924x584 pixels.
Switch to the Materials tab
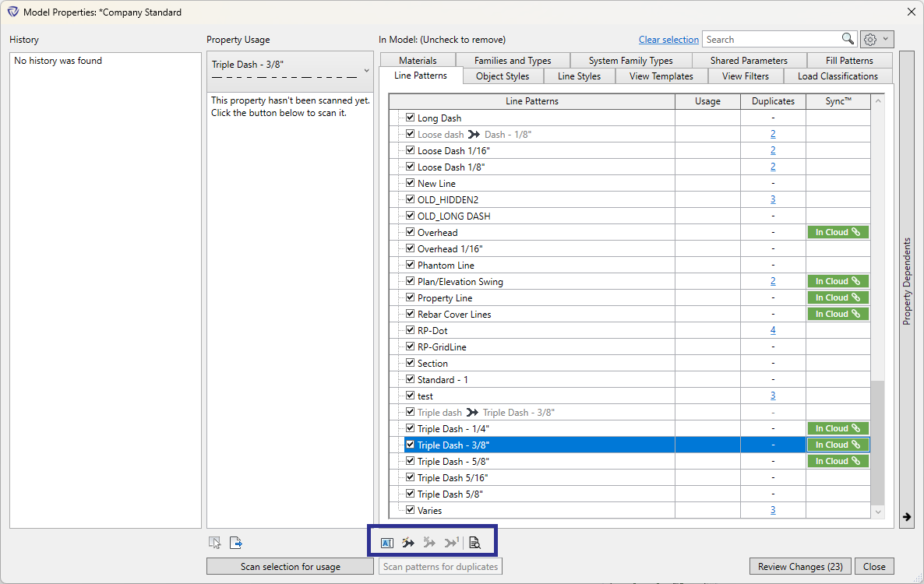pos(418,60)
